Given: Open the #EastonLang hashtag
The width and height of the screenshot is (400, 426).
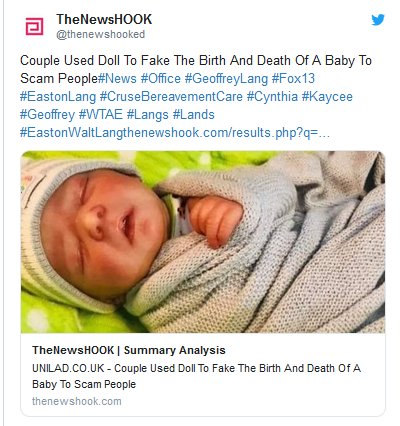Looking at the screenshot, I should [x=58, y=97].
